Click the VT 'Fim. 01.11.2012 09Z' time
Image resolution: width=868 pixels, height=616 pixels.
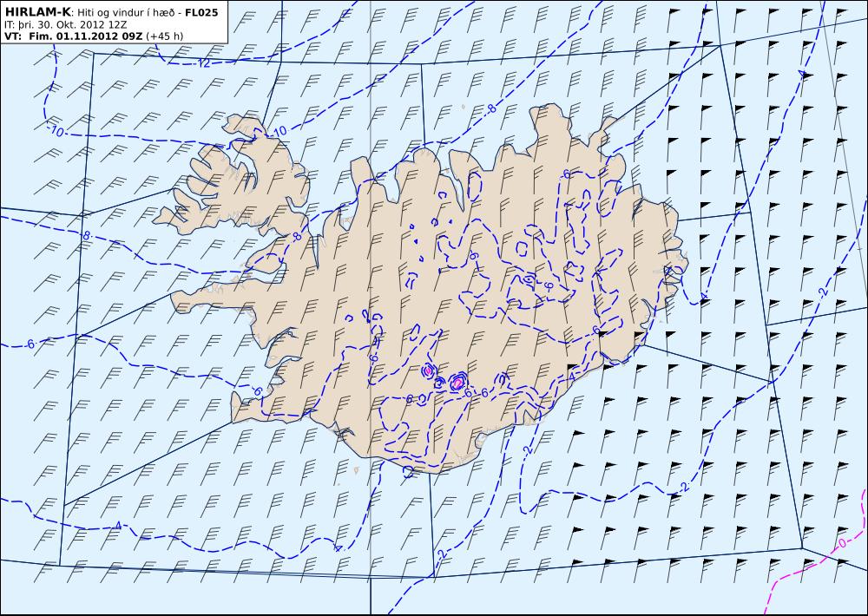tap(86, 36)
